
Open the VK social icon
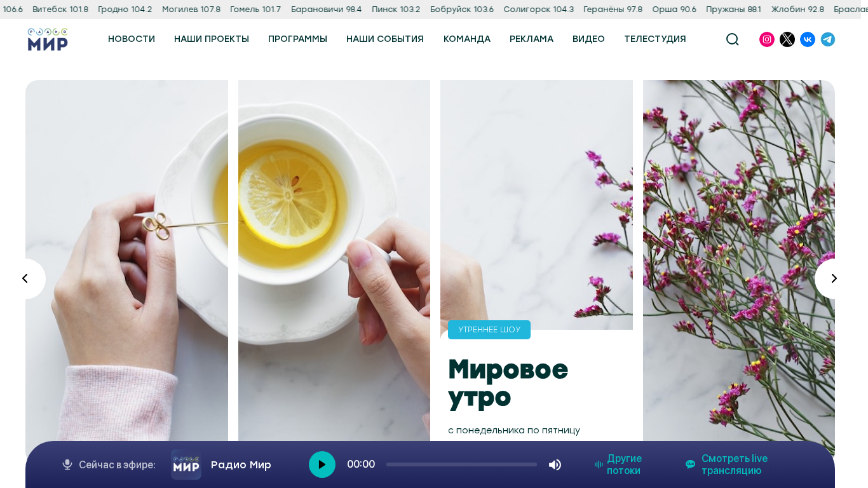[808, 39]
